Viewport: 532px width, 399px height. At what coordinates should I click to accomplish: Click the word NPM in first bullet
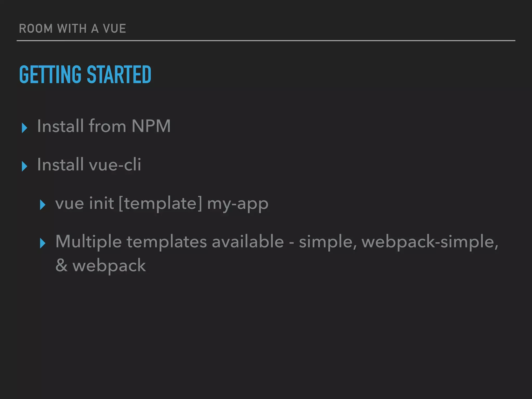(x=151, y=126)
